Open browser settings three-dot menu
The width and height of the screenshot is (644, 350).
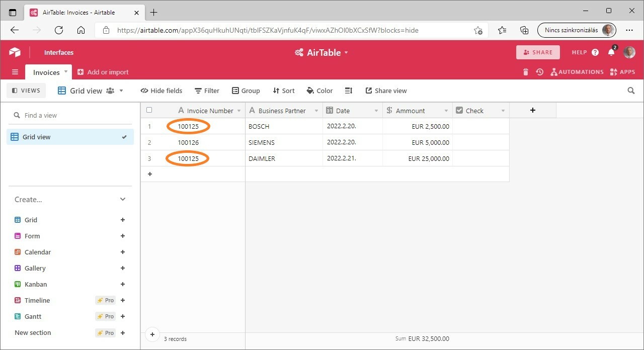(629, 30)
